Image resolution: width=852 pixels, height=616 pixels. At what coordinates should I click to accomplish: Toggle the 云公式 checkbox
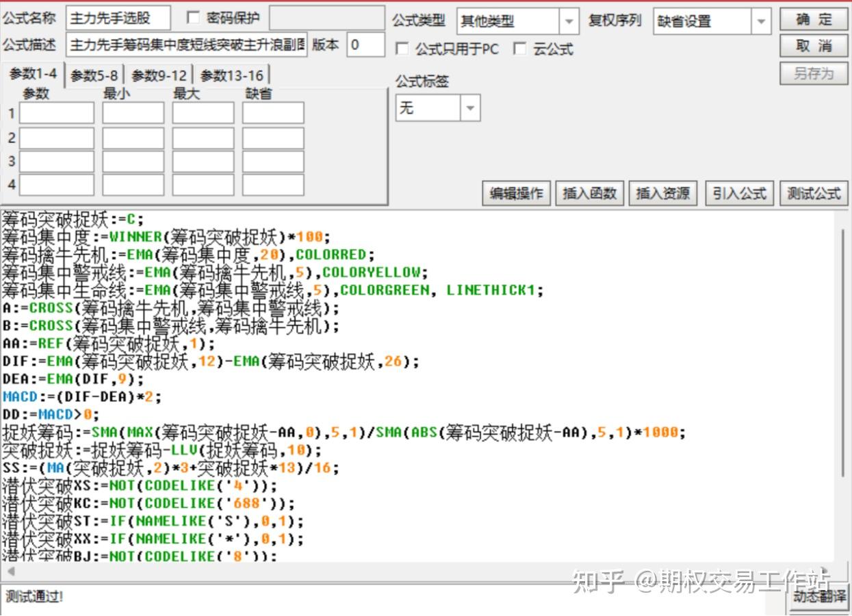coord(521,49)
